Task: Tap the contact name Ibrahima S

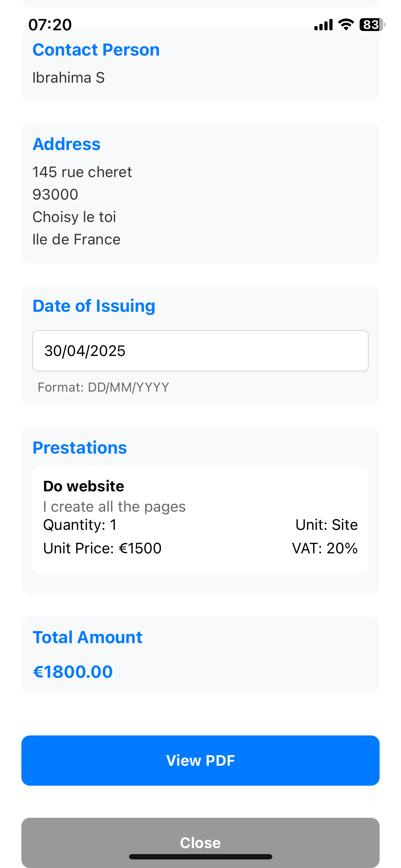Action: (x=68, y=78)
